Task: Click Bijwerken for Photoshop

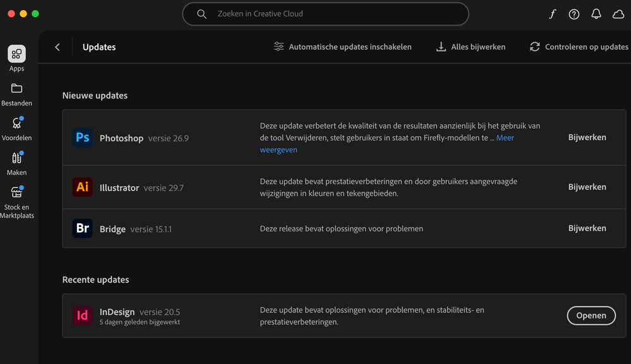Action: (x=587, y=138)
